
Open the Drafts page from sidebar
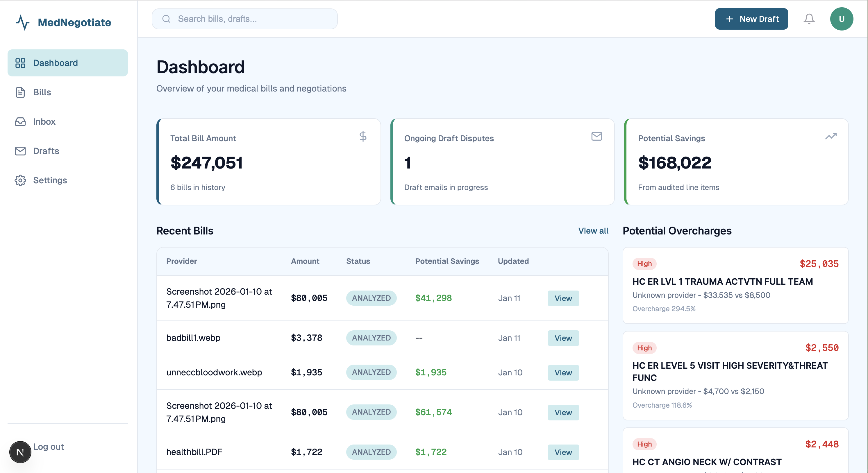pyautogui.click(x=46, y=150)
